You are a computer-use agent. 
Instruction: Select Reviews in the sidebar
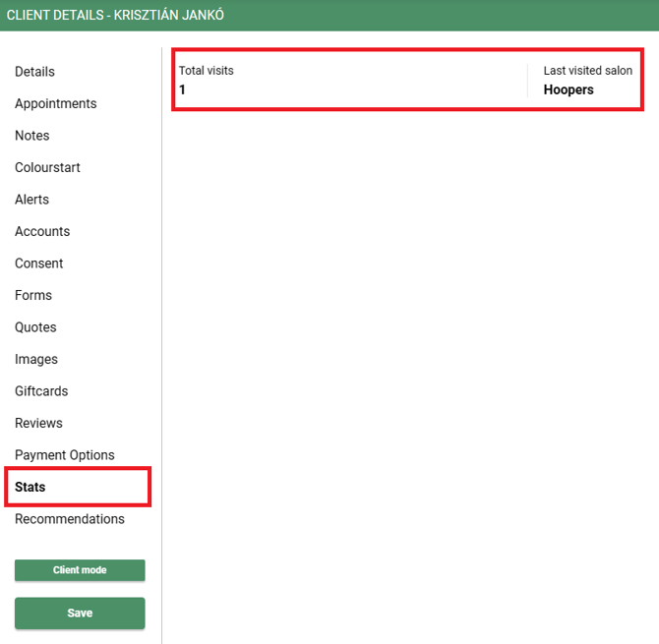38,424
